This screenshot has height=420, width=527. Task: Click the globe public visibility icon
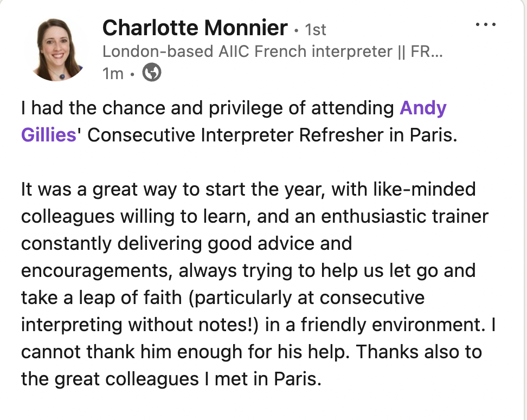[152, 73]
